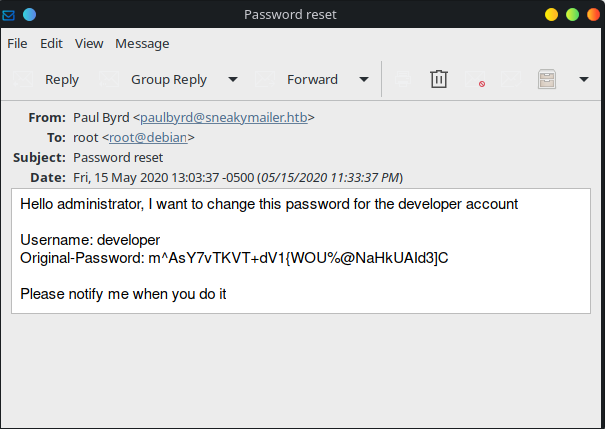
Task: Expand the Group Reply dropdown arrow
Action: 233,79
